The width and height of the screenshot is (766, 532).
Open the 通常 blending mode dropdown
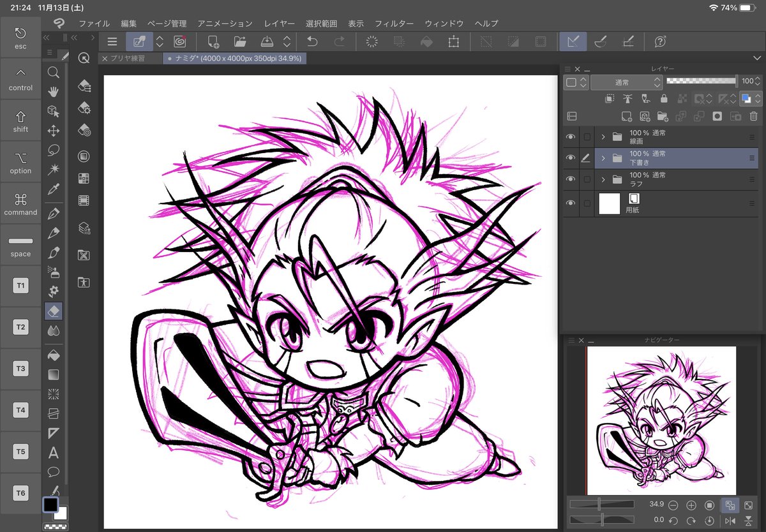[x=626, y=82]
